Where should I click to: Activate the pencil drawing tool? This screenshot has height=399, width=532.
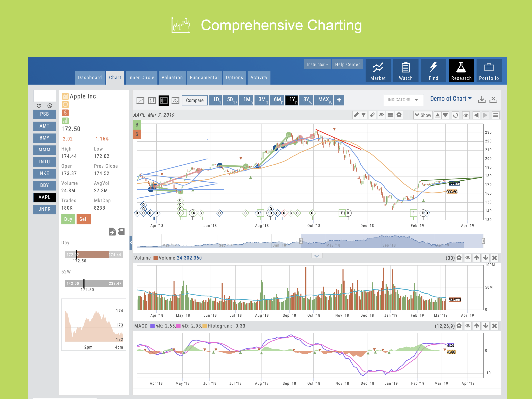click(x=356, y=115)
